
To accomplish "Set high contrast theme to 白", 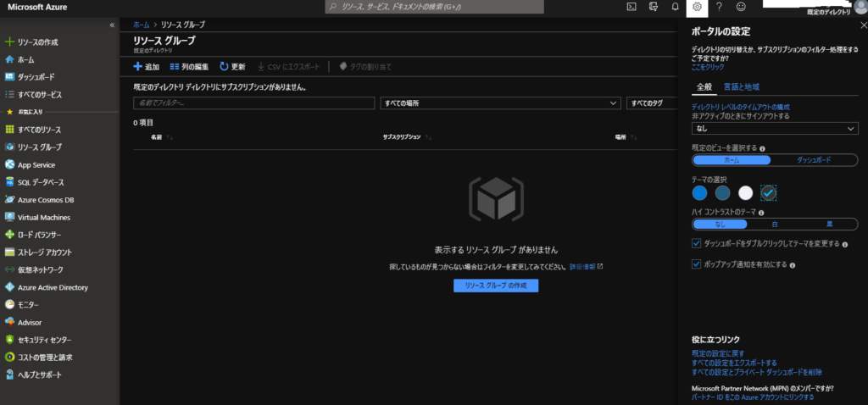I will pyautogui.click(x=775, y=224).
